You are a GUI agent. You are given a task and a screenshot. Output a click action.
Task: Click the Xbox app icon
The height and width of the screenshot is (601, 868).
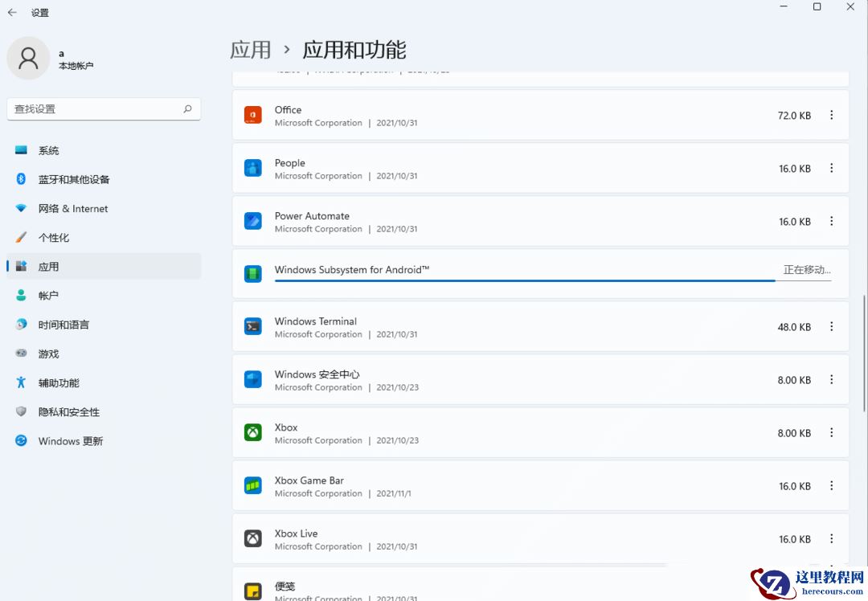click(252, 432)
